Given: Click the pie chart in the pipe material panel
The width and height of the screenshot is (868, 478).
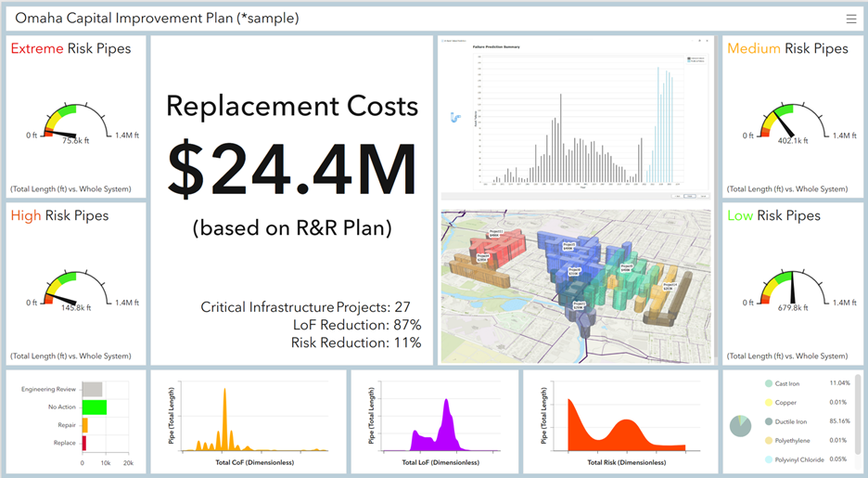Looking at the screenshot, I should 740,425.
